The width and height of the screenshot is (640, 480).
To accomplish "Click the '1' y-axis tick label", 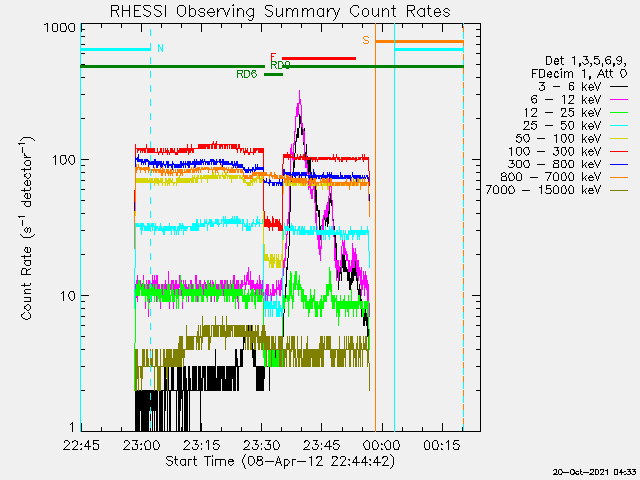I will tap(72, 427).
